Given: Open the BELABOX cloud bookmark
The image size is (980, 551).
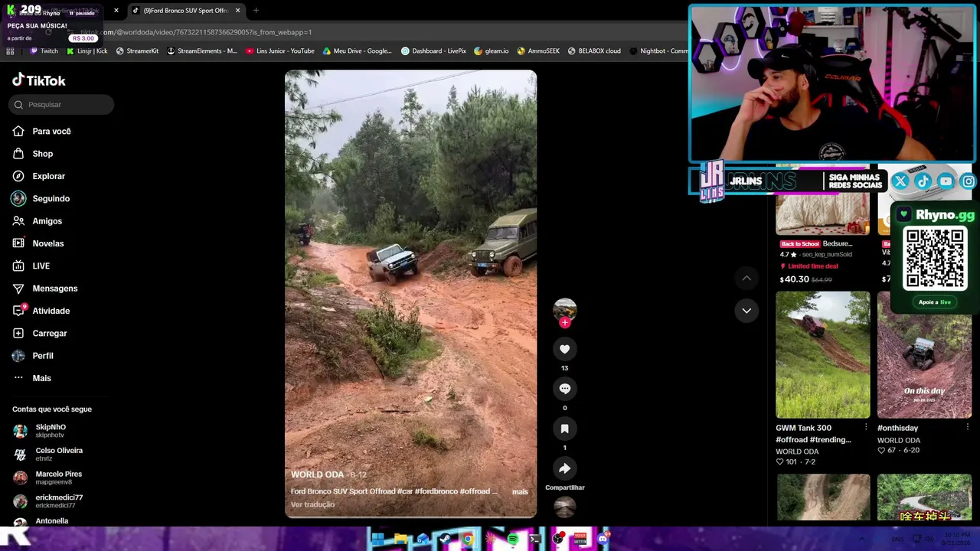Looking at the screenshot, I should (594, 51).
